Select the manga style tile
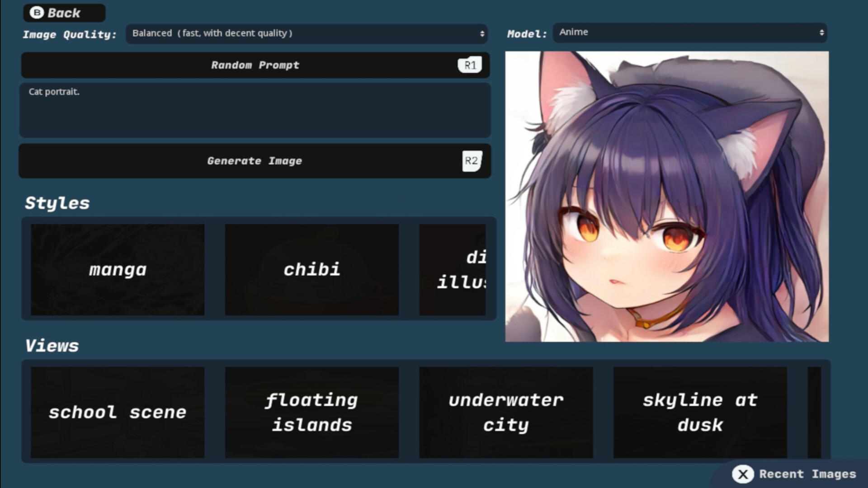 pos(117,269)
